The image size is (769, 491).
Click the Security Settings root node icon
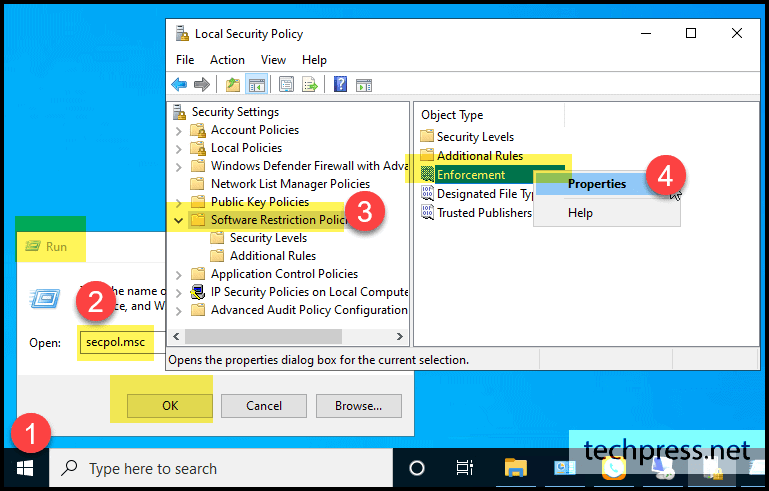click(x=179, y=112)
